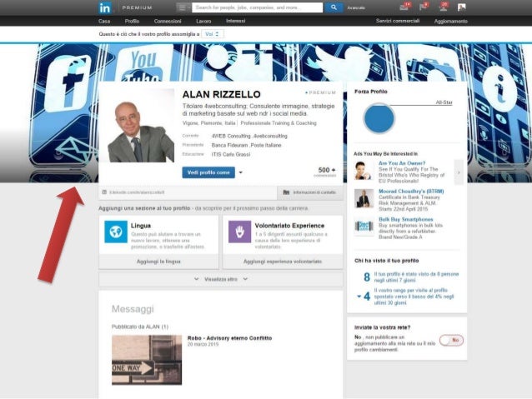The image size is (532, 399).
Task: Open post Robo - Advisory eterno Conflitto
Action: pos(229,338)
